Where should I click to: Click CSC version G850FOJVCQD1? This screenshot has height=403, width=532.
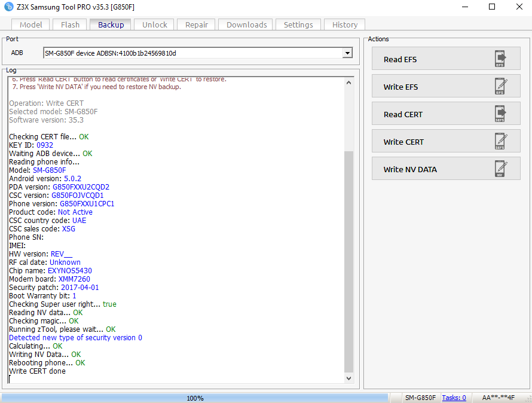point(77,196)
